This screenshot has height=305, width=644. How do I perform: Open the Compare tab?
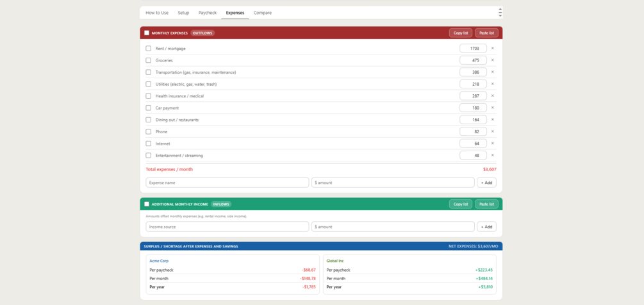[x=263, y=13]
